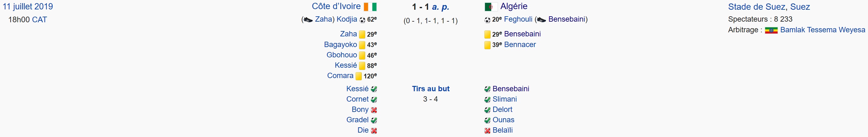Open the 11 juillet 2019 date link
This screenshot has width=868, height=137.
pos(28,6)
